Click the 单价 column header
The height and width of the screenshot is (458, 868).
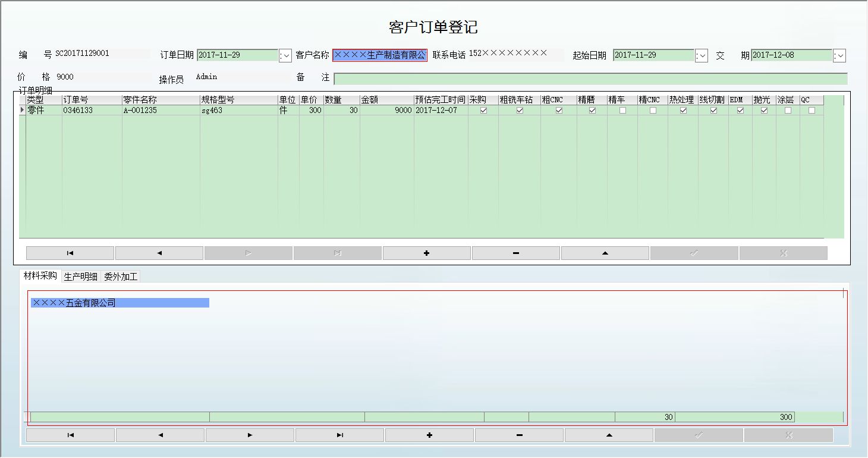(x=311, y=100)
